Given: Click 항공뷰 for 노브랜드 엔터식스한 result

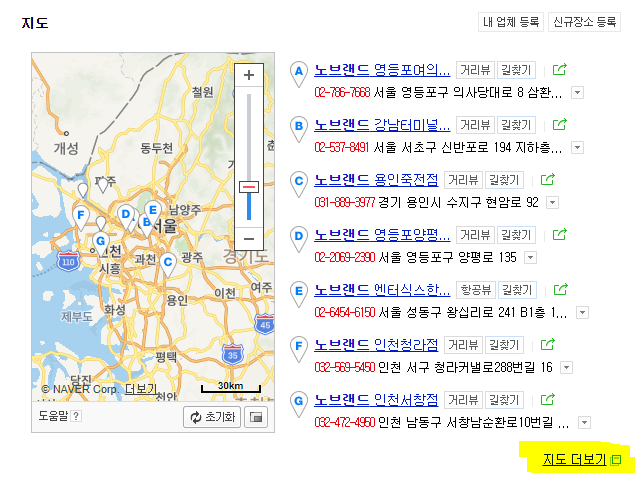Looking at the screenshot, I should (x=476, y=290).
